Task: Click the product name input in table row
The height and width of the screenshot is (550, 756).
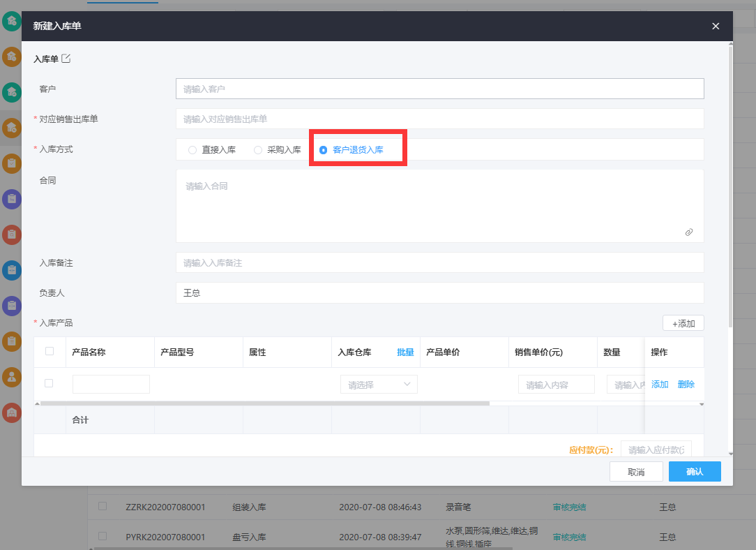Action: (x=111, y=384)
